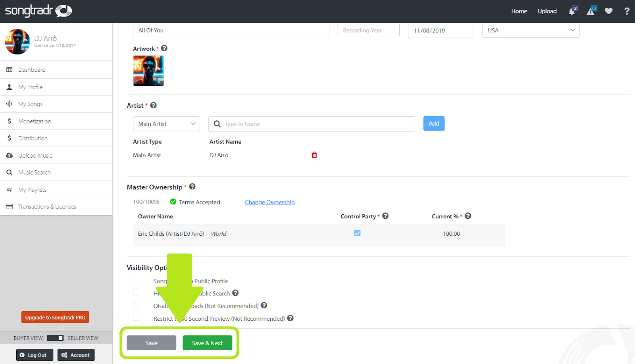Toggle Buyer View / Seller View switch
This screenshot has width=635, height=364.
click(x=55, y=338)
